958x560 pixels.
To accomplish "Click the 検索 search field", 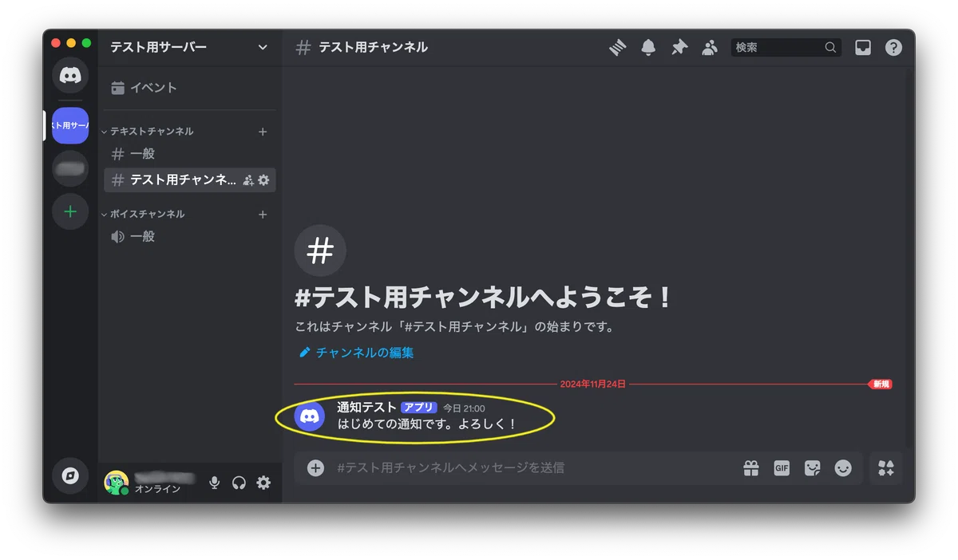I will click(786, 48).
